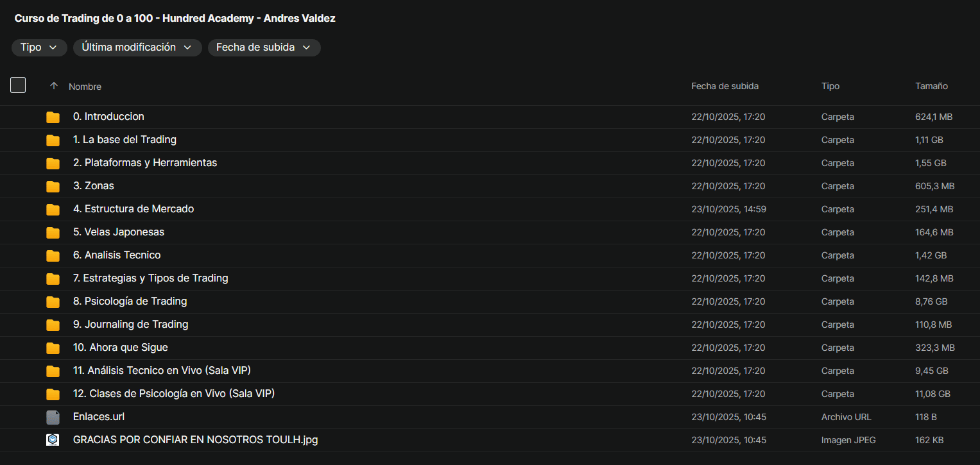Click the Fecha de subida column header
Viewport: 980px width, 465px height.
click(x=725, y=86)
